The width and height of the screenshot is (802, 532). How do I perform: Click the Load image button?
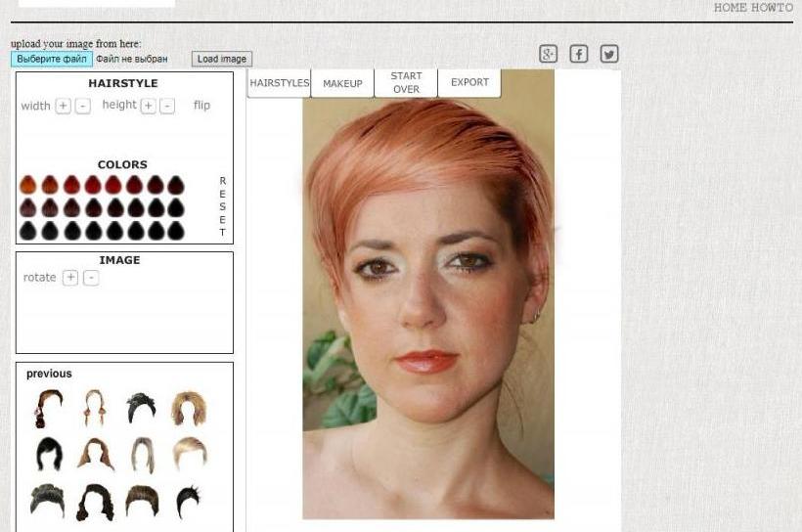[x=222, y=59]
